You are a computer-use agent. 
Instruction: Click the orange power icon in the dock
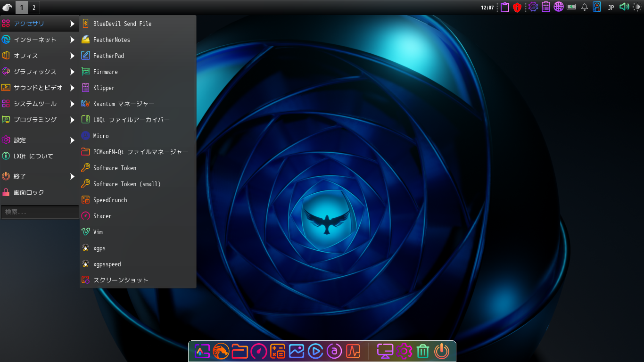(x=442, y=351)
